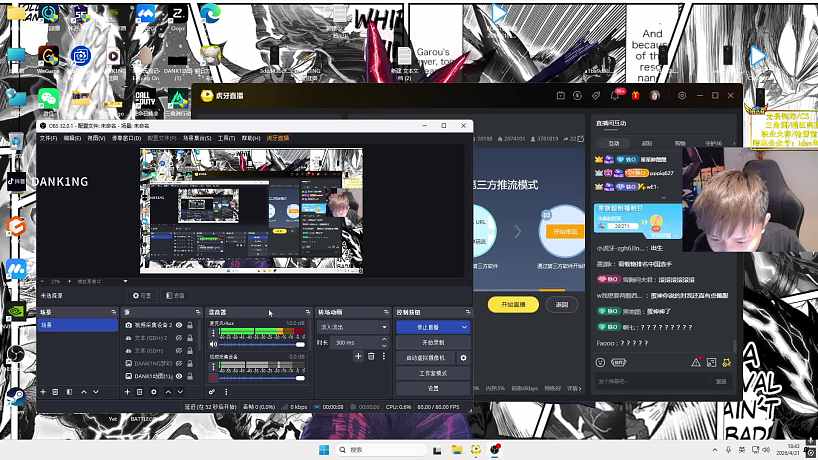The height and width of the screenshot is (460, 818).
Task: Toggle lock on the fourth source row
Action: tap(190, 364)
